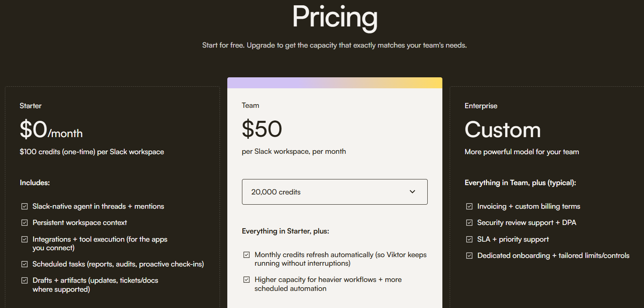Click checkmark icon next to Scheduled tasks
This screenshot has height=308, width=644.
(24, 264)
